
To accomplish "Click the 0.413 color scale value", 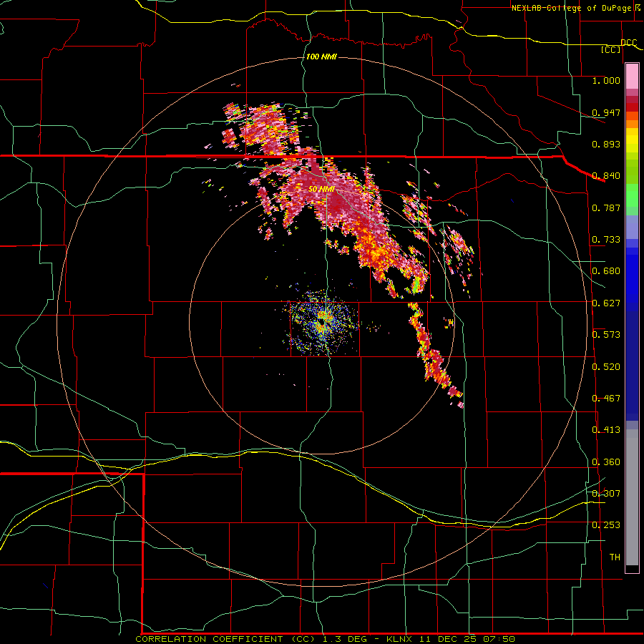I will (606, 430).
